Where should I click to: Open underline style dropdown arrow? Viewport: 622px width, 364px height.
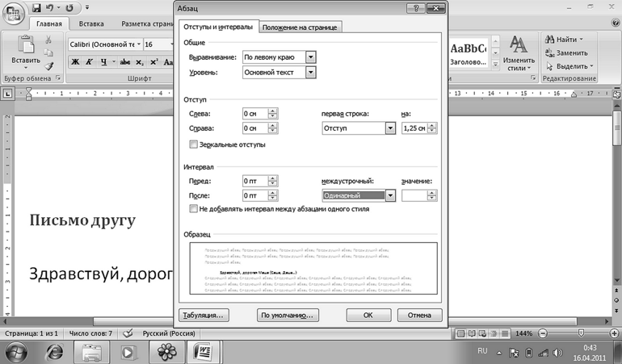tap(113, 62)
